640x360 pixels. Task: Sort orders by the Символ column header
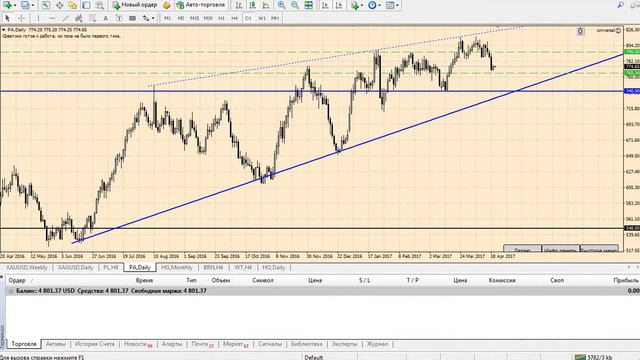[x=262, y=280]
